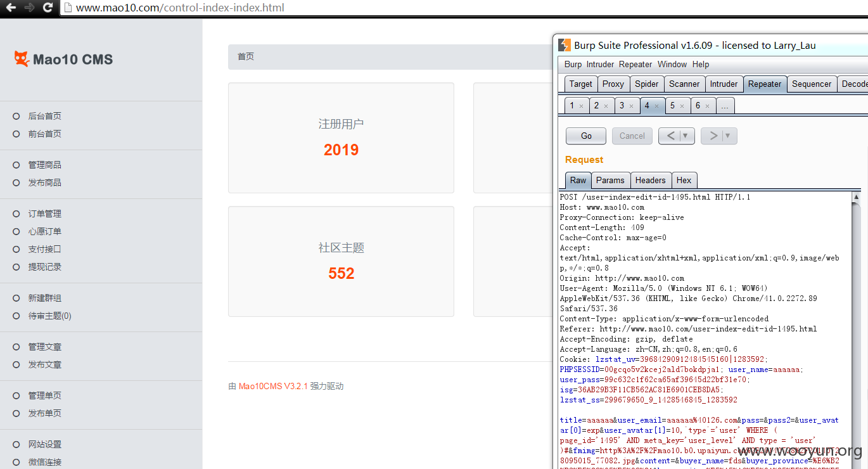Click the Cancel button
868x469 pixels.
(x=632, y=136)
